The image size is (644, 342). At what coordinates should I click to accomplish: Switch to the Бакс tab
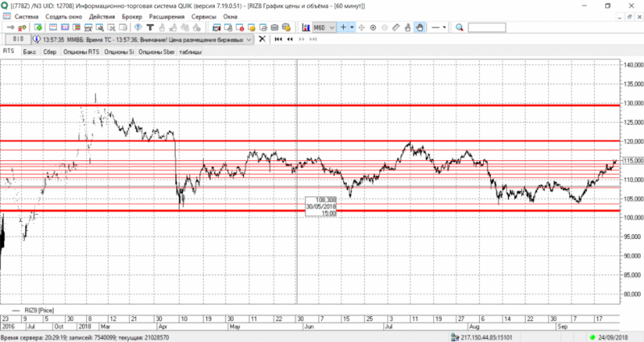30,52
